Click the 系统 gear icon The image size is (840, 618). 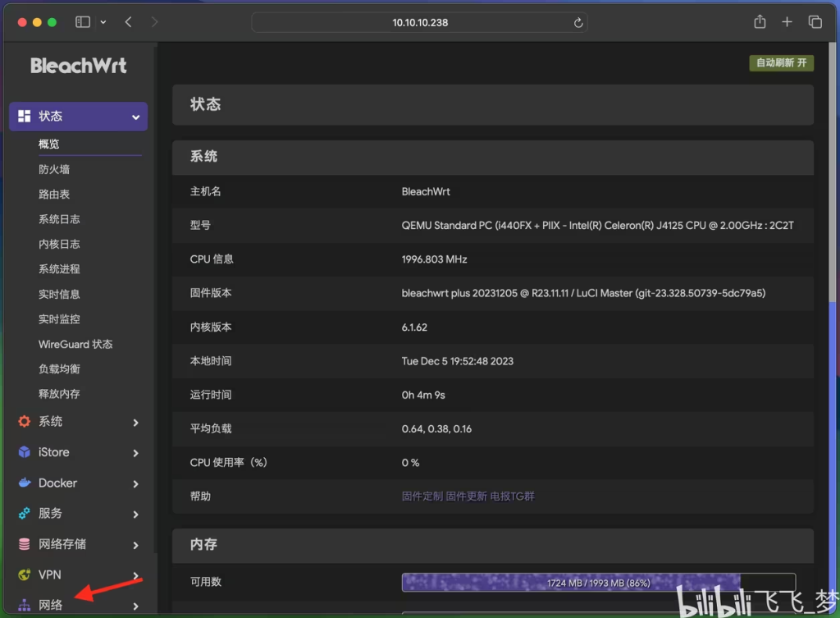[24, 421]
